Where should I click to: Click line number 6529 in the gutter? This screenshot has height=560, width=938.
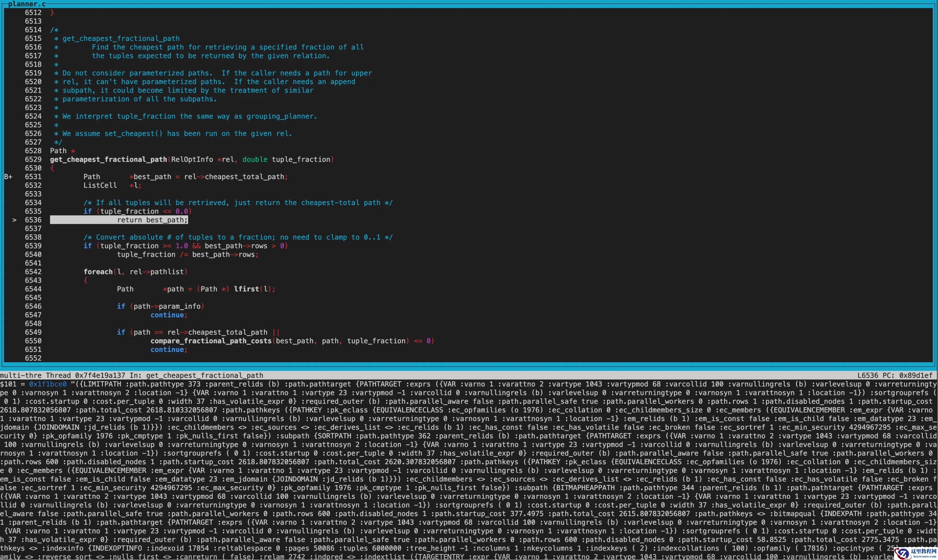[x=33, y=159]
